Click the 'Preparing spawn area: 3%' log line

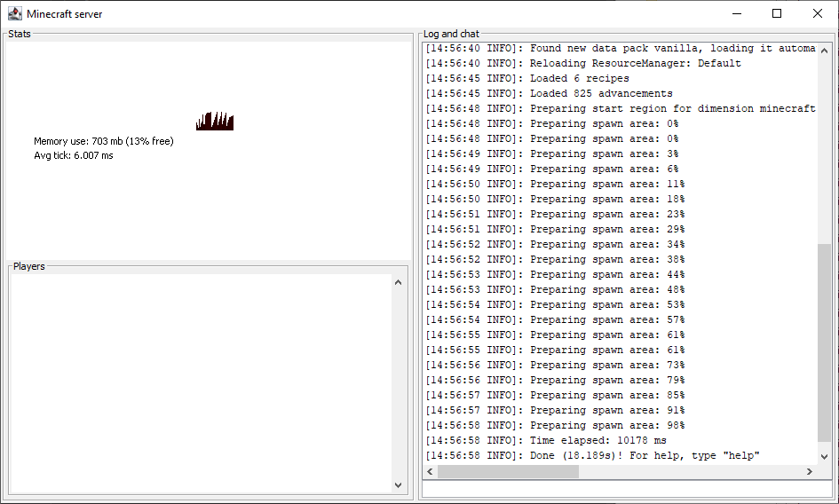[x=552, y=154]
